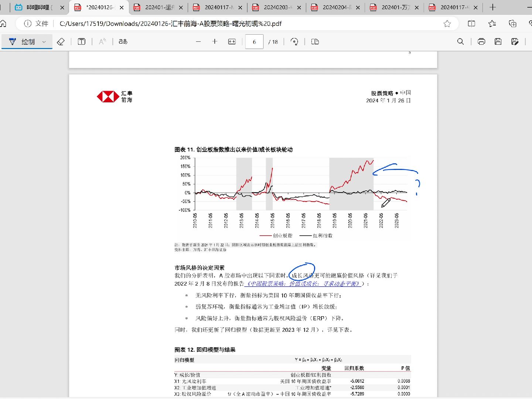
Task: Click the 市场风格的决定因素 heading
Action: pyautogui.click(x=199, y=268)
